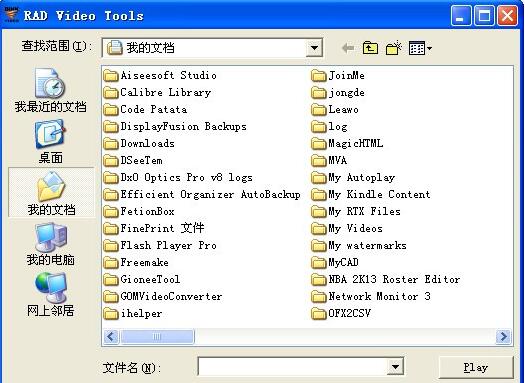
Task: Select the GOMVideoConverter folder icon
Action: (x=111, y=297)
